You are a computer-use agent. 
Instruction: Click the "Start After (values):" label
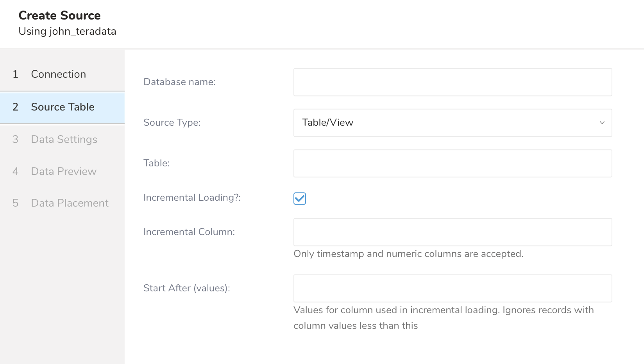tap(187, 288)
